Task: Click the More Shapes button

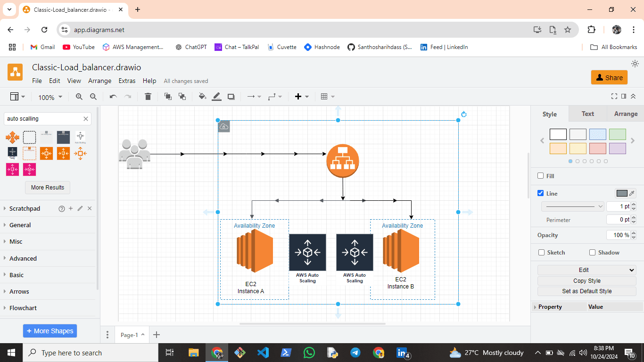Action: 50,331
